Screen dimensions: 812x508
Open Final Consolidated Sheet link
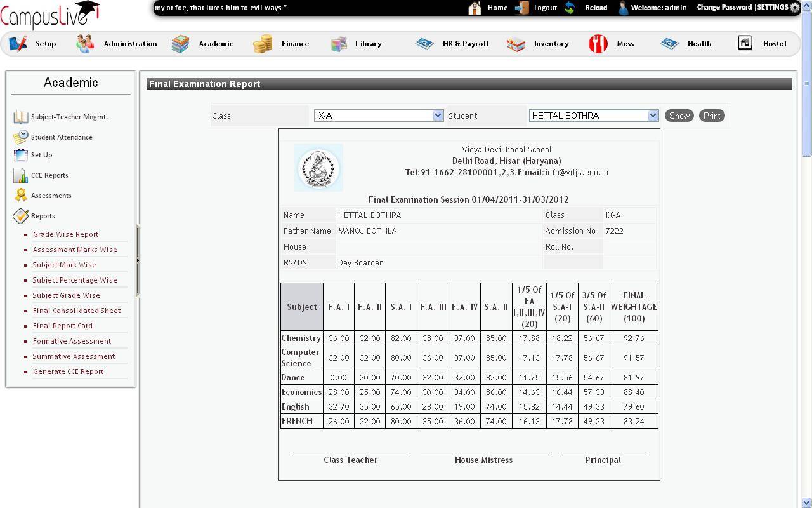(x=77, y=311)
